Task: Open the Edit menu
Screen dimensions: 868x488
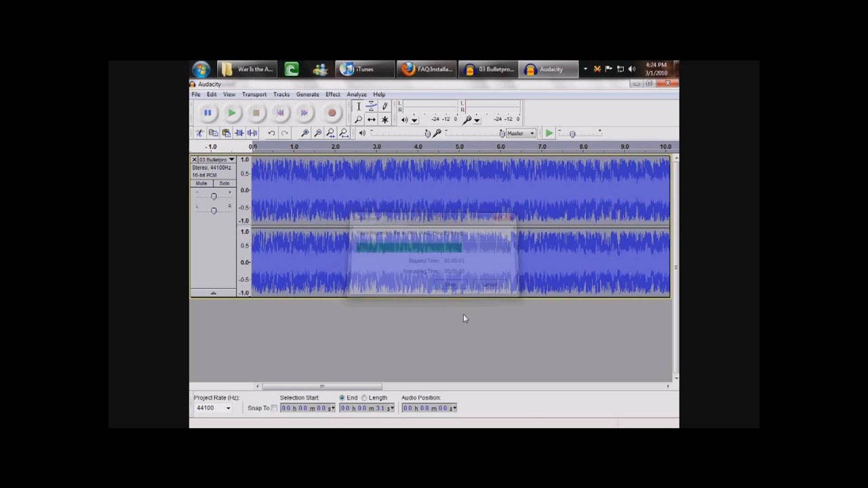Action: point(212,95)
